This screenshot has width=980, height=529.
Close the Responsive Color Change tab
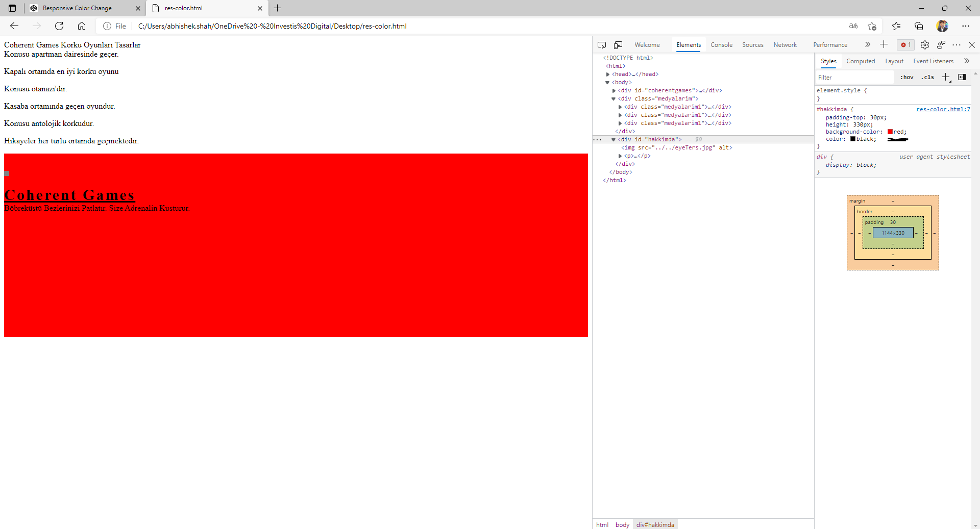click(x=138, y=8)
